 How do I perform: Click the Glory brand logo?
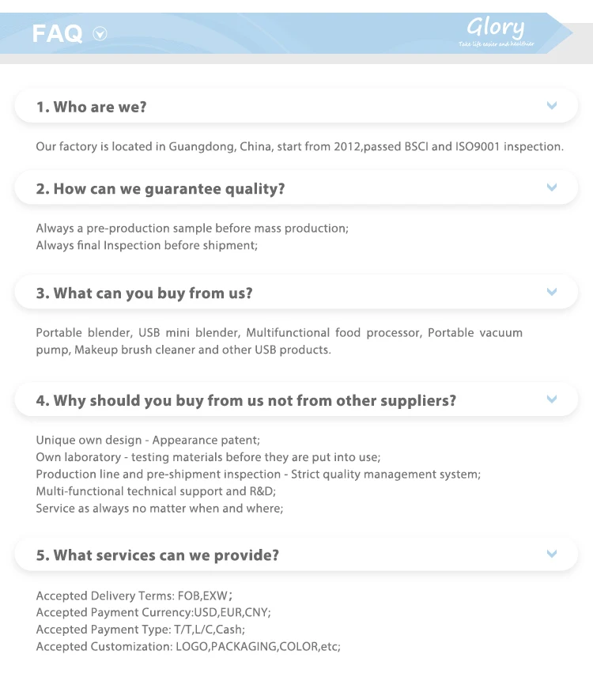point(495,28)
